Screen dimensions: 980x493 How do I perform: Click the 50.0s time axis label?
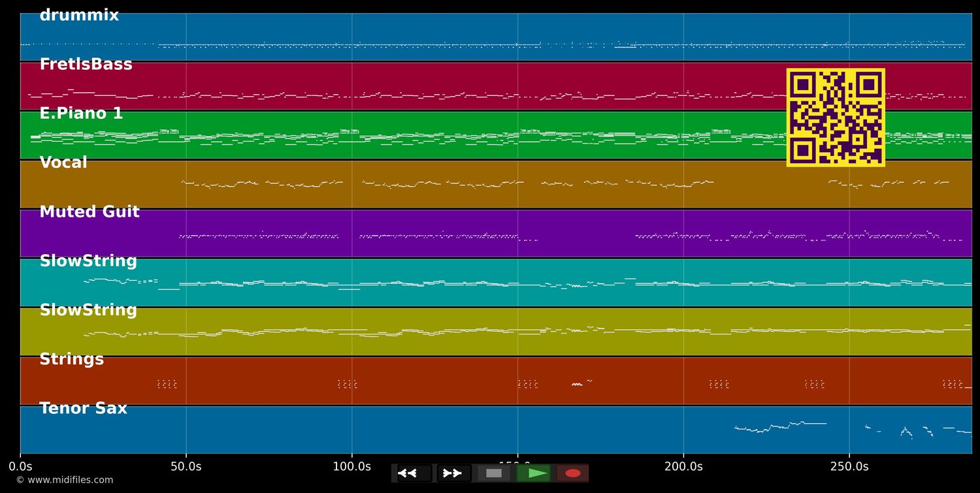[x=186, y=467]
